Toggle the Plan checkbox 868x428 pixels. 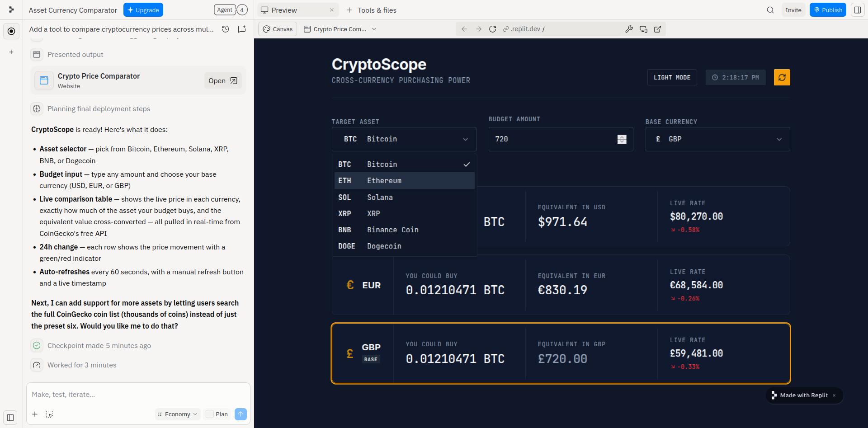click(x=210, y=414)
